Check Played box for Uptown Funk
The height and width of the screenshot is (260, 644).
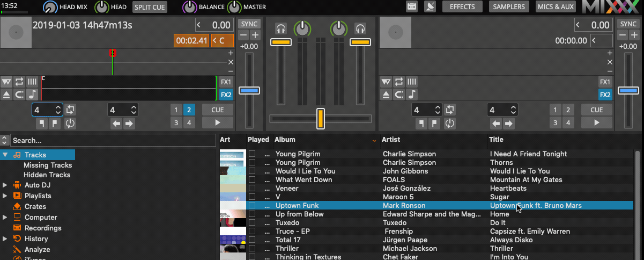coord(252,206)
